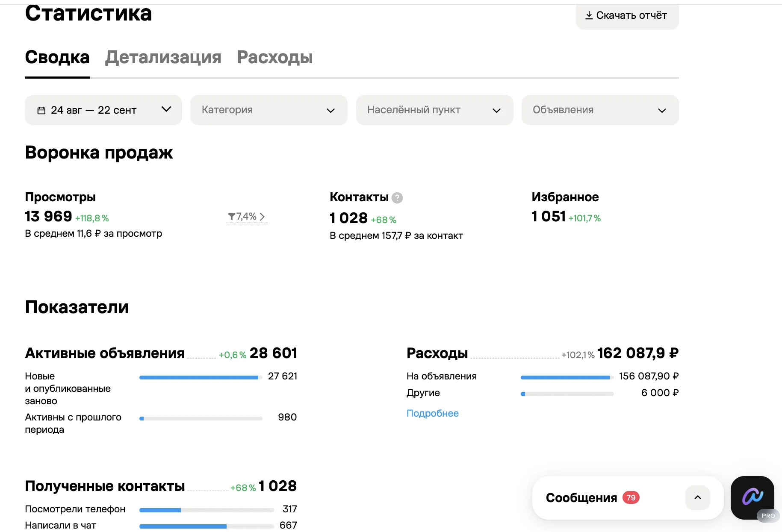The width and height of the screenshot is (782, 532).
Task: Click the Сообщения chat label
Action: click(581, 498)
